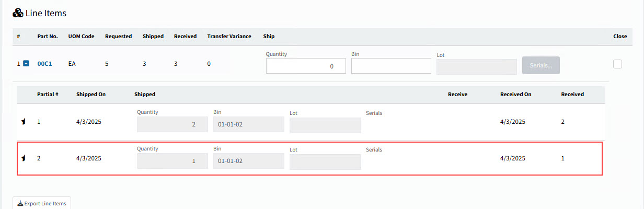Click the Transfer Variance column header
Image resolution: width=644 pixels, height=209 pixels.
[229, 37]
